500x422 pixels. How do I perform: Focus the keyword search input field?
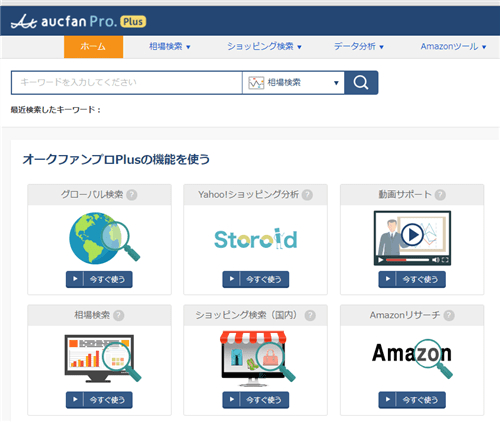[x=127, y=82]
